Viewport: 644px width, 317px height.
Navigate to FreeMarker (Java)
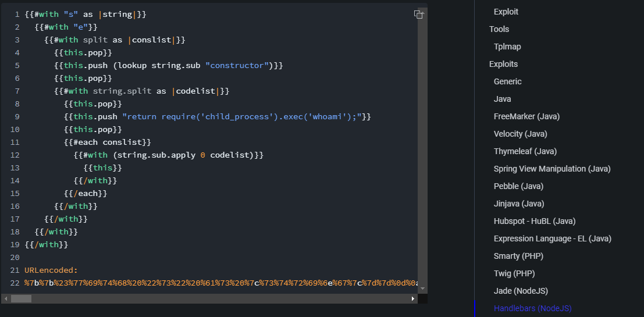pyautogui.click(x=526, y=116)
